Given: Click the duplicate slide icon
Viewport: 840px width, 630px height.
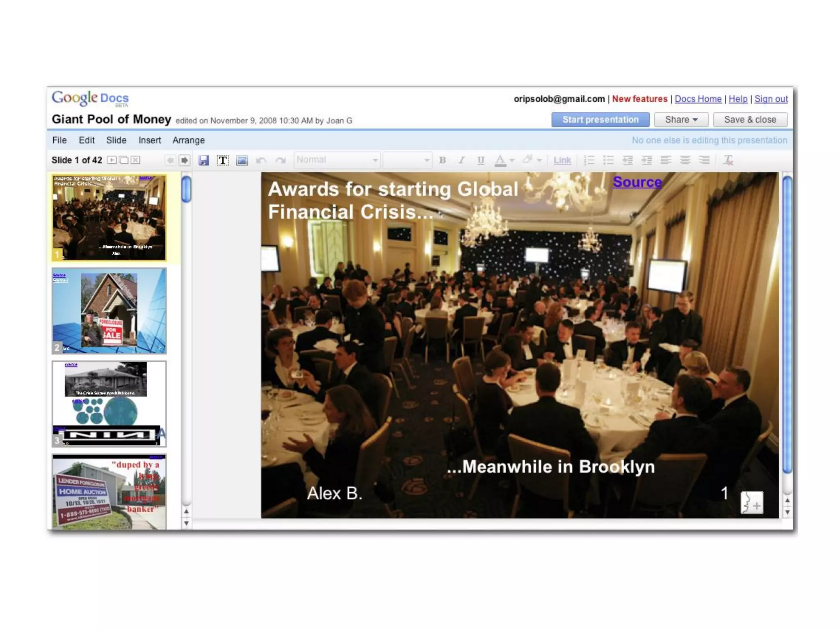Looking at the screenshot, I should click(x=123, y=160).
